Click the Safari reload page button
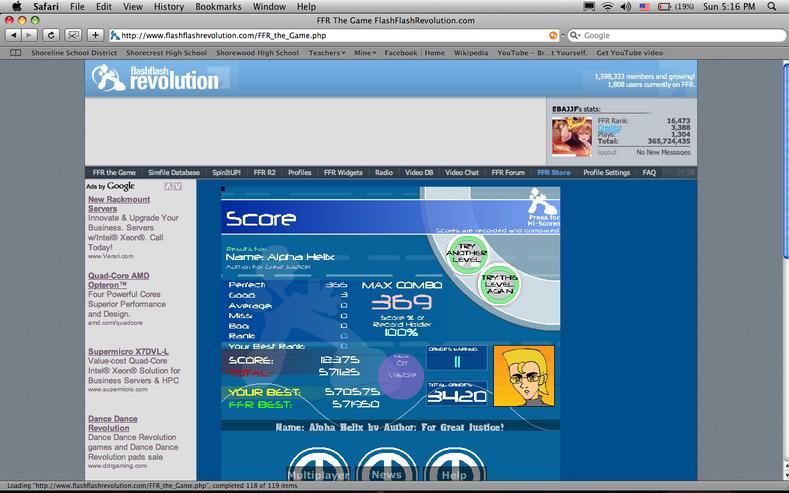 [x=51, y=35]
